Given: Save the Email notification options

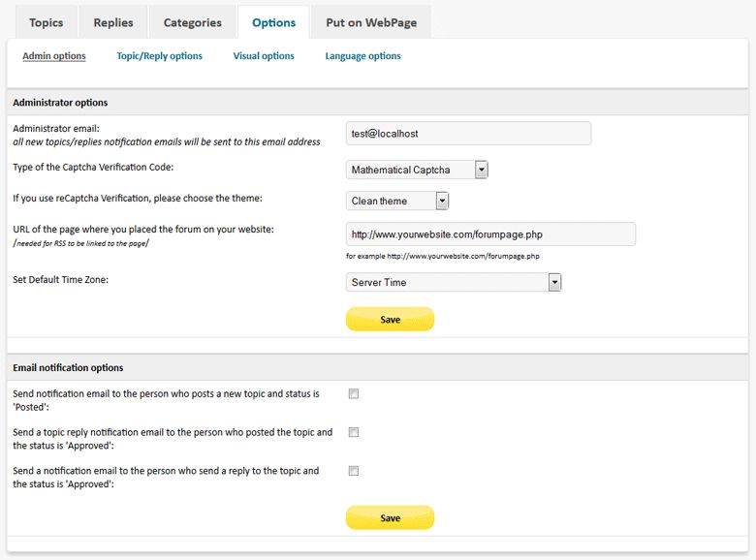Looking at the screenshot, I should click(390, 517).
